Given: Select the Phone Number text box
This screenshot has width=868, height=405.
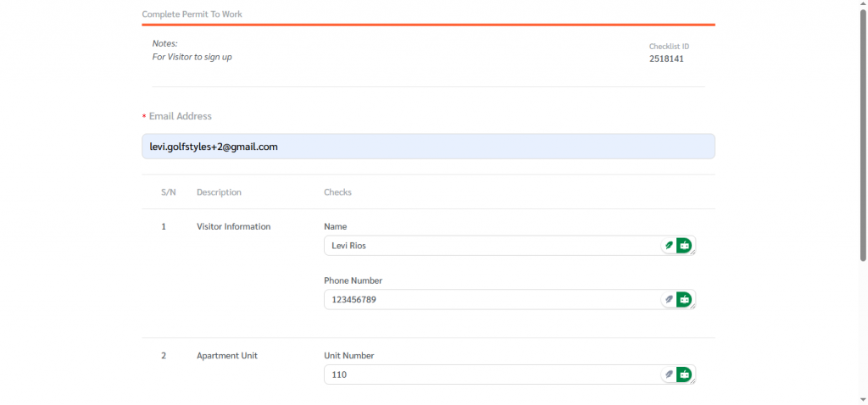Looking at the screenshot, I should tap(487, 300).
